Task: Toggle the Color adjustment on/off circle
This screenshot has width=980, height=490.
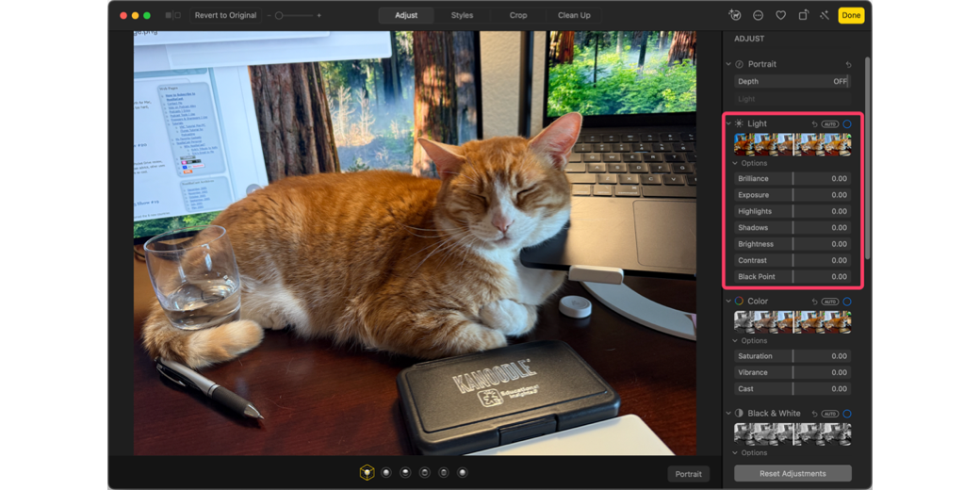Action: pyautogui.click(x=847, y=302)
